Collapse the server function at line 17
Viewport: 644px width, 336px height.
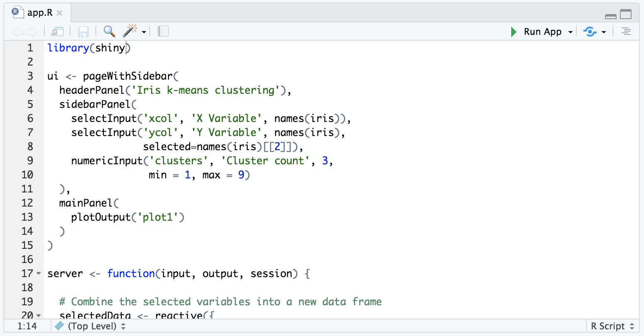click(x=39, y=274)
